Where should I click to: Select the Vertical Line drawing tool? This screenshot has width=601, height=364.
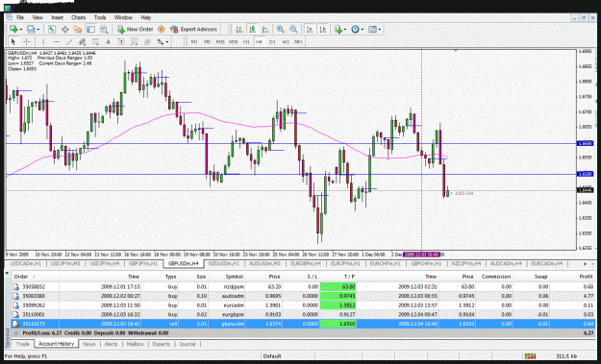click(43, 41)
